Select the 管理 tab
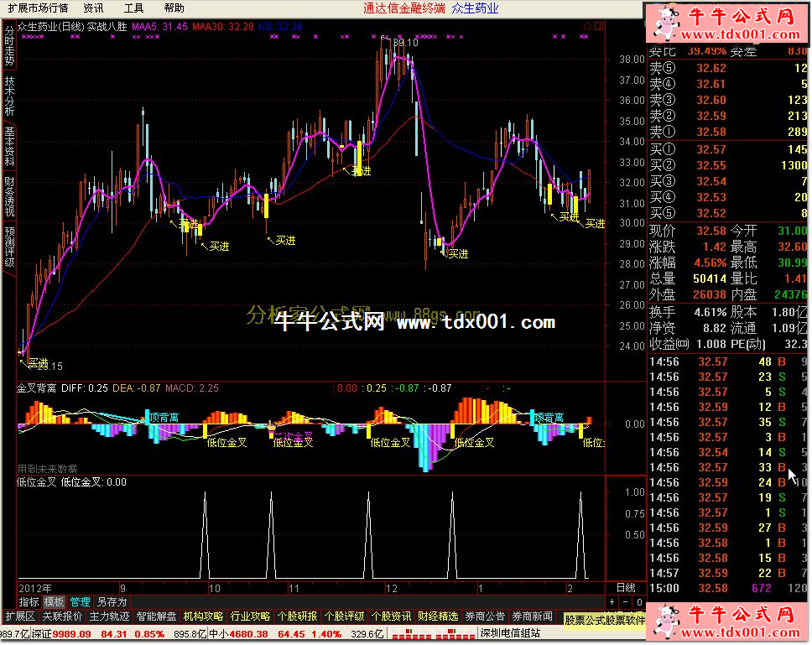This screenshot has height=645, width=812. (80, 602)
